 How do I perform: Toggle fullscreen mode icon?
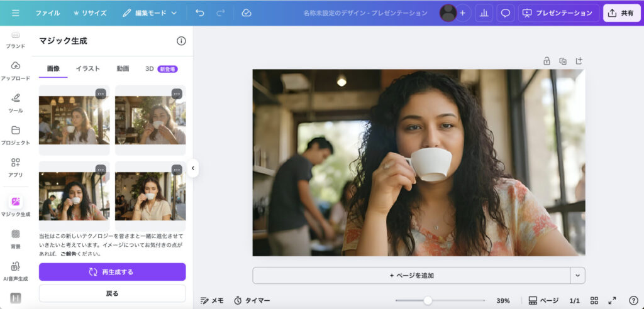click(x=613, y=300)
